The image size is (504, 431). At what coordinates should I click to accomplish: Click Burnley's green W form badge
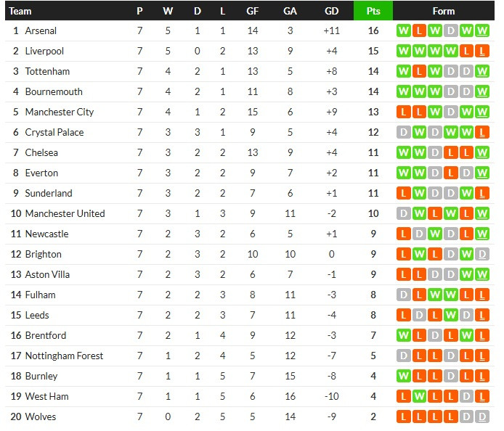coord(403,377)
